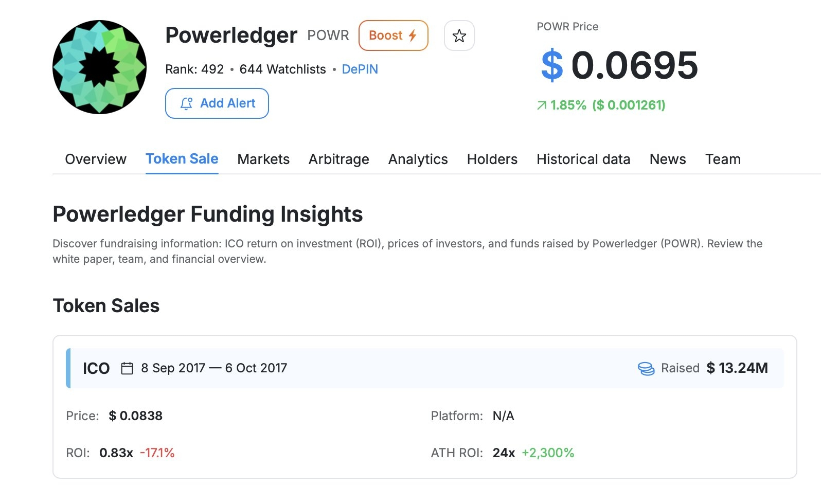Switch to the Overview tab
The image size is (821, 504).
(x=96, y=159)
